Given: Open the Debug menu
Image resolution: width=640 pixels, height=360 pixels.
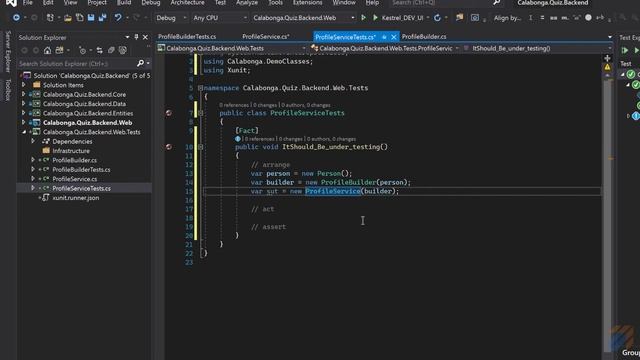Looking at the screenshot, I should click(151, 3).
